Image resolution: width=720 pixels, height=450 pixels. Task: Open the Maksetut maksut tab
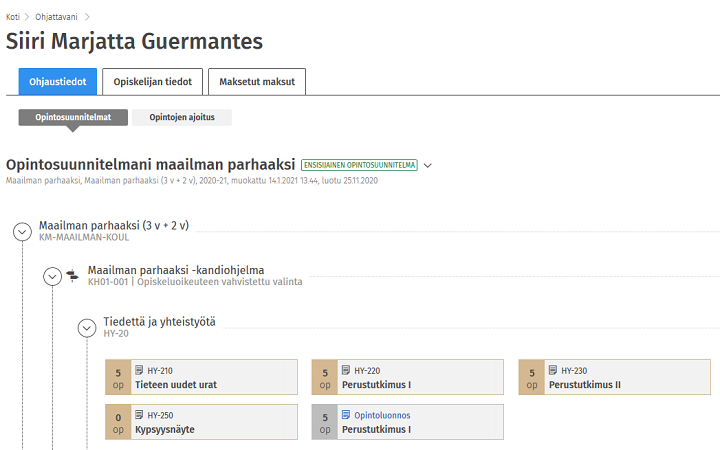[x=258, y=81]
